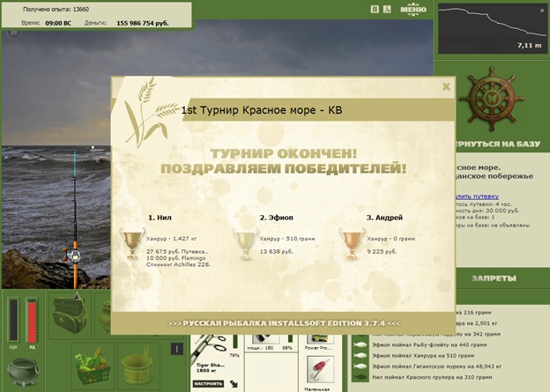The image size is (550, 392).
Task: Click the 9 225 руб. prize text
Action: coord(382,251)
